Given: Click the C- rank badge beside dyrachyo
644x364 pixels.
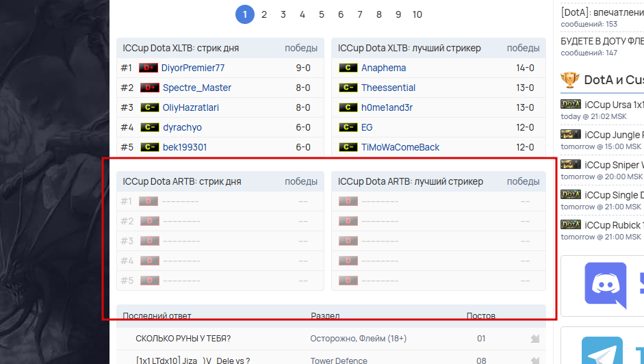Looking at the screenshot, I should [150, 127].
